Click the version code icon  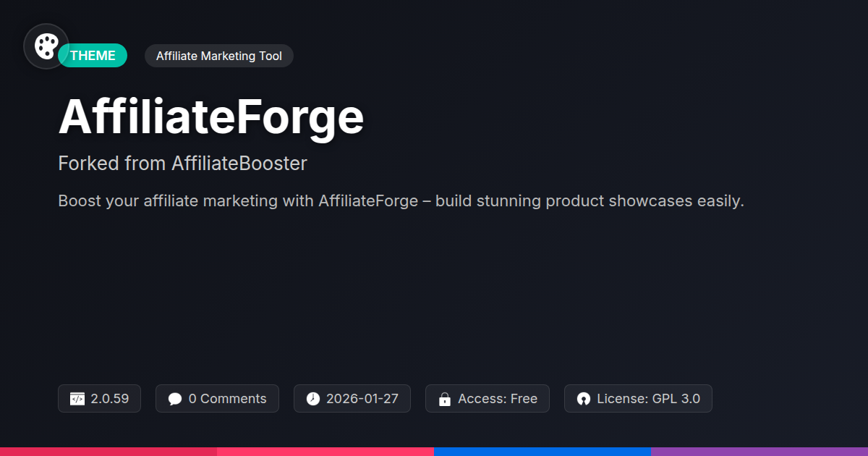pos(77,399)
